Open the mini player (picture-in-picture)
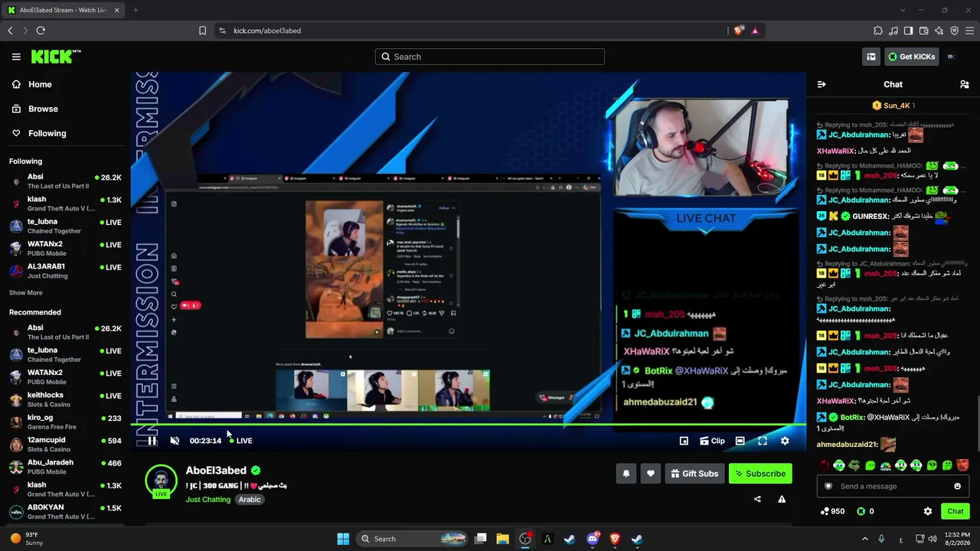Viewport: 980px width, 551px height. 684,441
